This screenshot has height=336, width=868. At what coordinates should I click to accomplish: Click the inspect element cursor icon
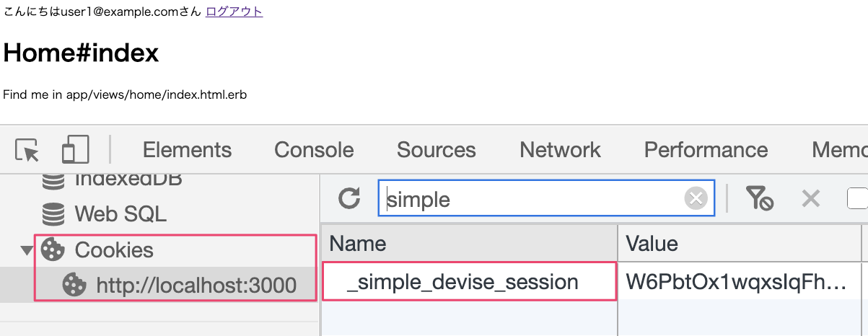coord(27,150)
